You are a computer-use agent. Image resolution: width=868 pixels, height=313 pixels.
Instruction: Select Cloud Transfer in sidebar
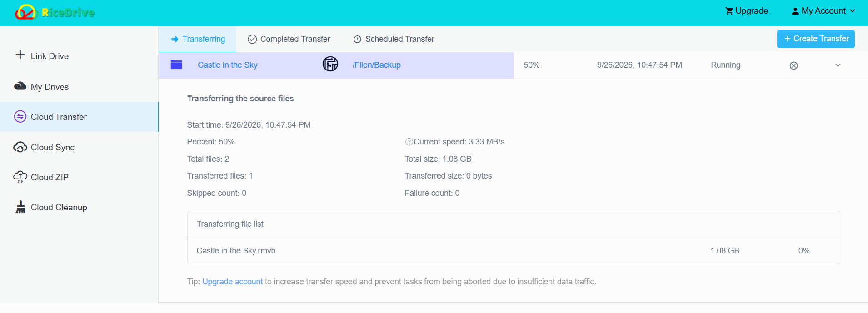pos(79,117)
